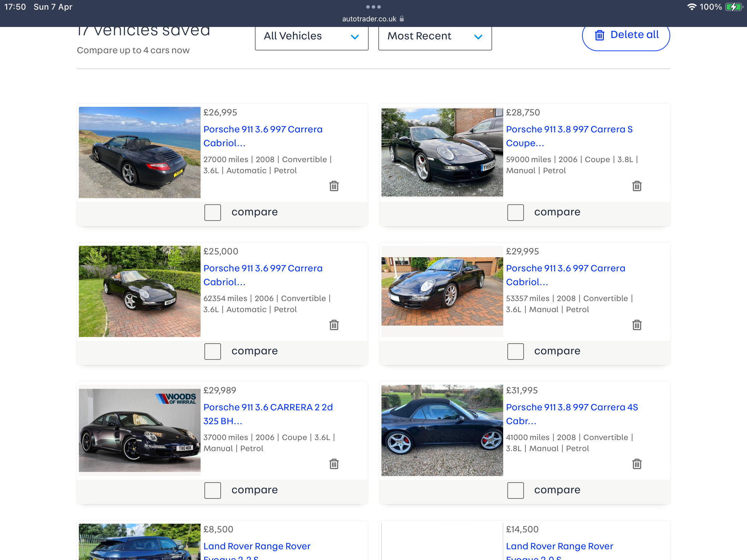Click the £26,995 price text

[220, 112]
